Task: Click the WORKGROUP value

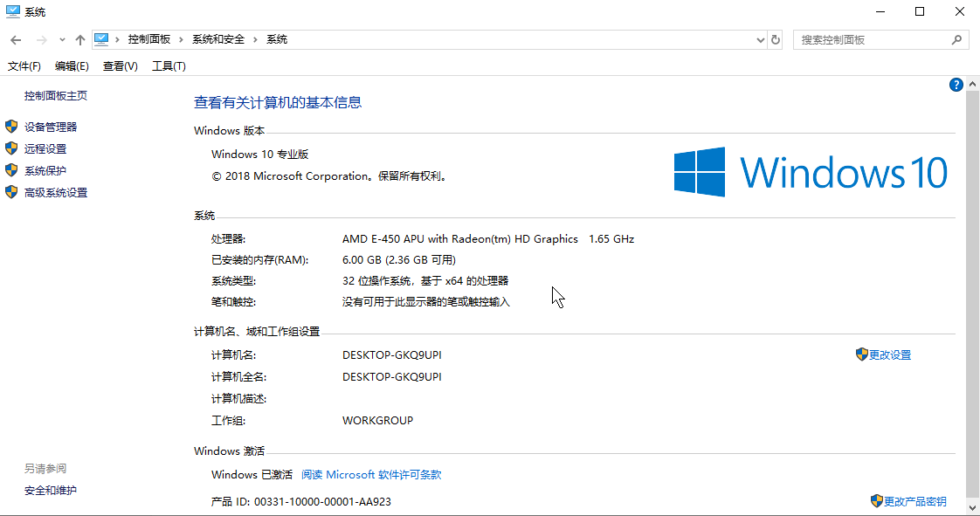Action: tap(377, 421)
